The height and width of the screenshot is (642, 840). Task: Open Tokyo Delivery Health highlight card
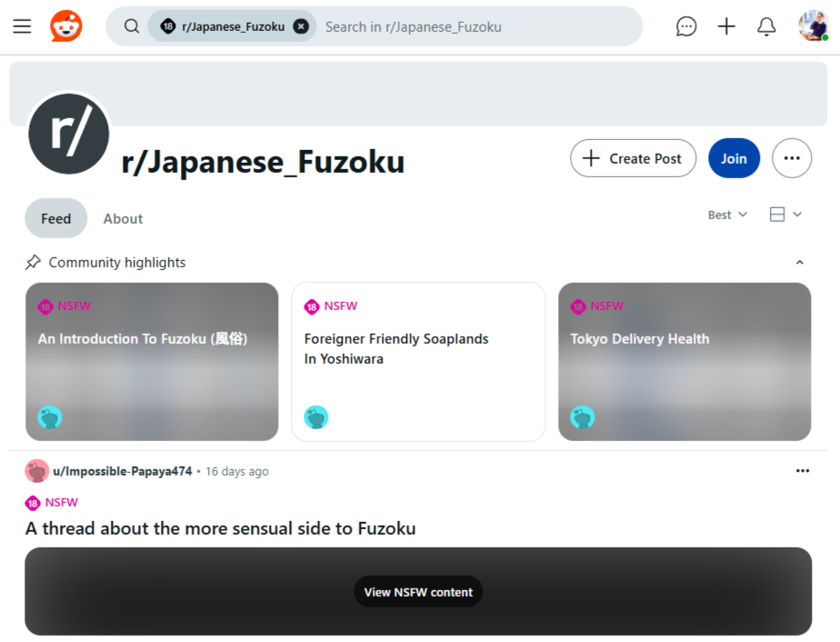tap(685, 362)
